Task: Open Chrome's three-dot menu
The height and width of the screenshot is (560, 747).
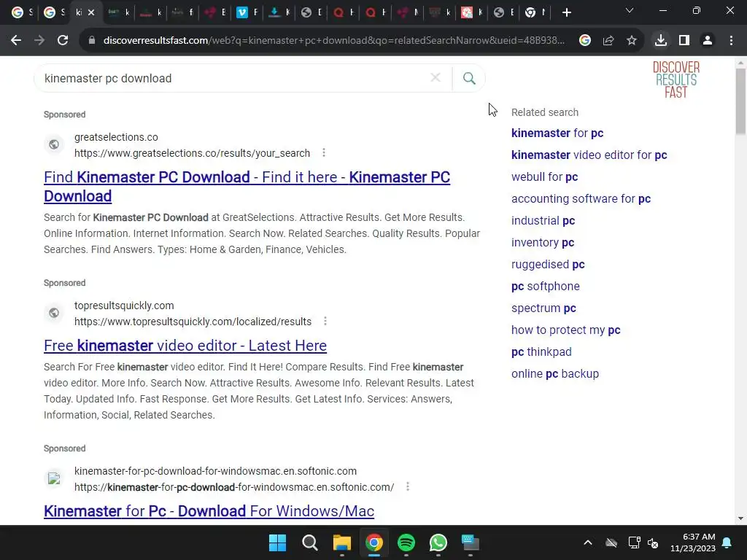Action: coord(731,41)
